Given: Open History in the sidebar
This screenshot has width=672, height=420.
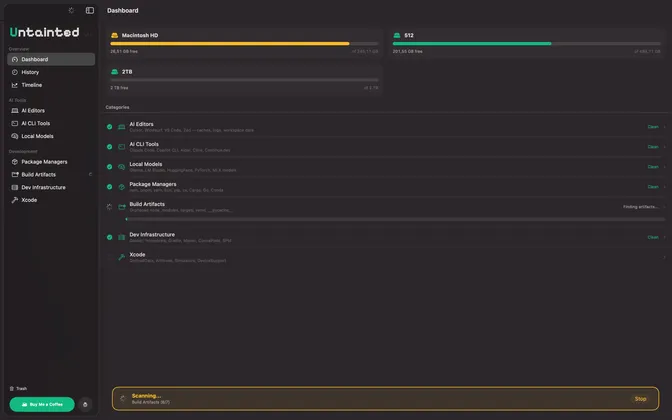Looking at the screenshot, I should pos(51,72).
